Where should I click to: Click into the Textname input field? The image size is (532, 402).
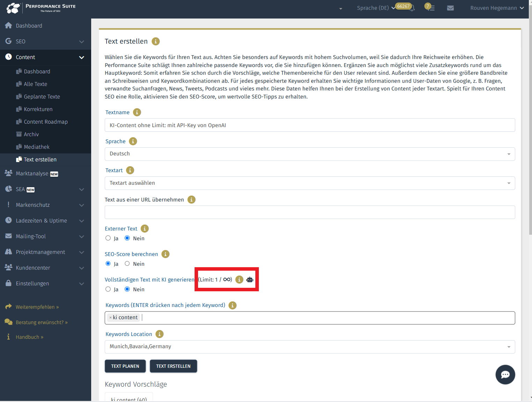coord(310,125)
